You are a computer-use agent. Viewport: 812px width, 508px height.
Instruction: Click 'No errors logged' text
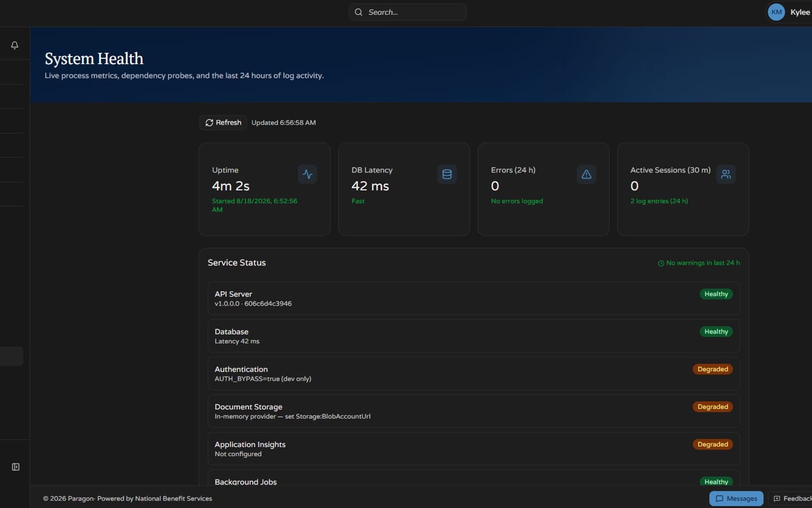pyautogui.click(x=517, y=201)
